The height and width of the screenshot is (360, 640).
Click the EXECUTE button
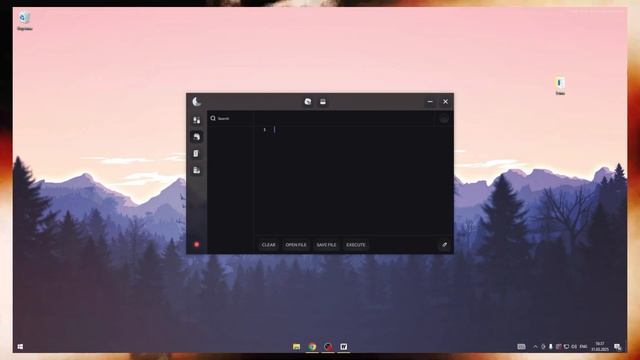356,245
